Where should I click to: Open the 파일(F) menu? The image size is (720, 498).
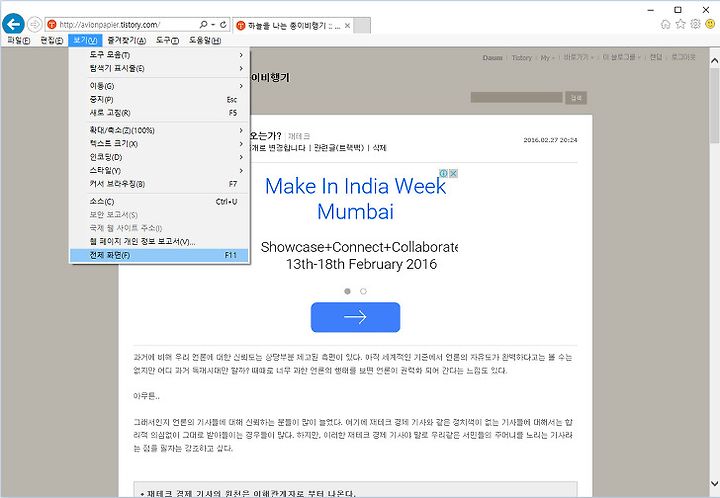[x=18, y=40]
